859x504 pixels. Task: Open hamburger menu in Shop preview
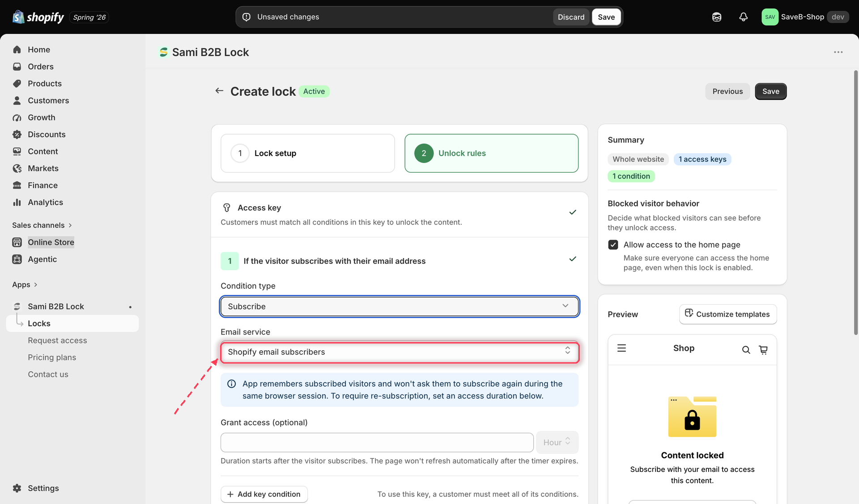[x=621, y=348]
